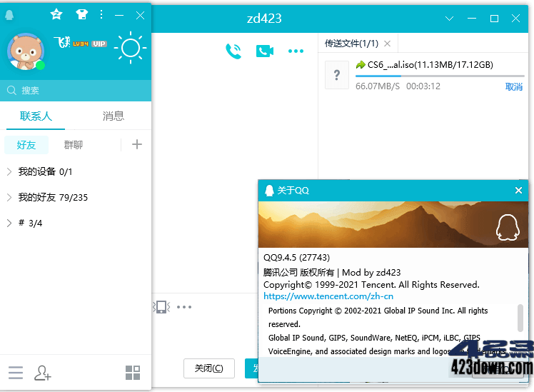Viewport: 534px width, 392px height.
Task: Click the CS6_...al.iso file name
Action: pos(430,65)
